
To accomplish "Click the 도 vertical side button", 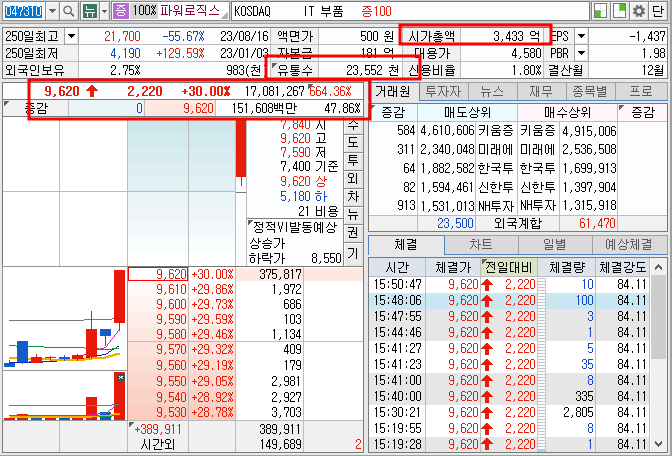I will (353, 142).
